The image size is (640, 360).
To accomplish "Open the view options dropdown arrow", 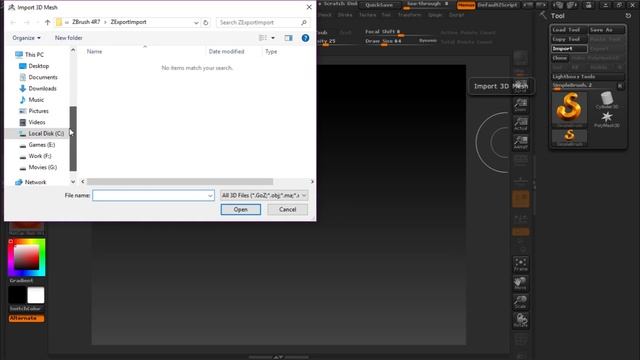I will click(273, 38).
